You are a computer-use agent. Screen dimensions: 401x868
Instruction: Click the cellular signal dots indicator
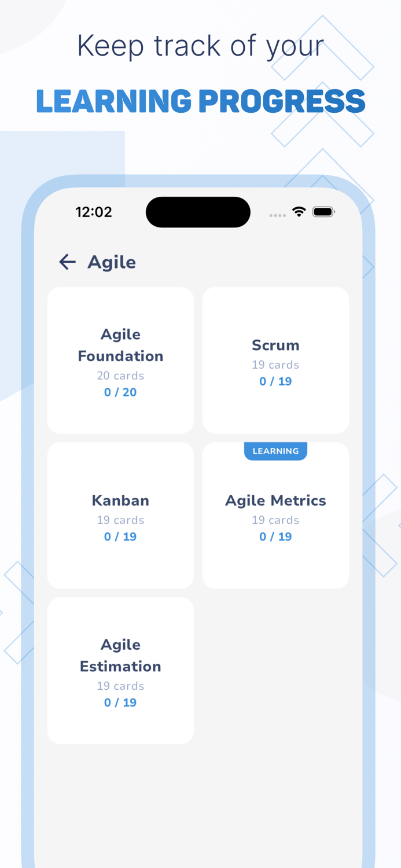click(278, 215)
